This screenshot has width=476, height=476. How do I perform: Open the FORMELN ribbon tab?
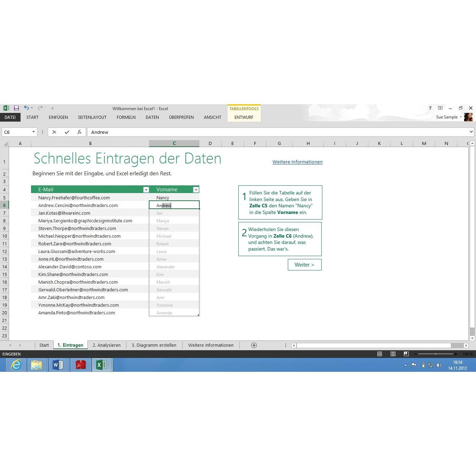point(126,117)
